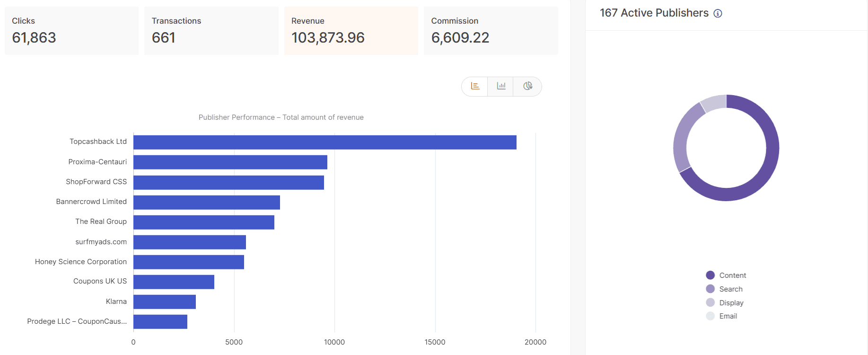Select the Clicks metric card
The height and width of the screenshot is (355, 868).
pos(71,31)
